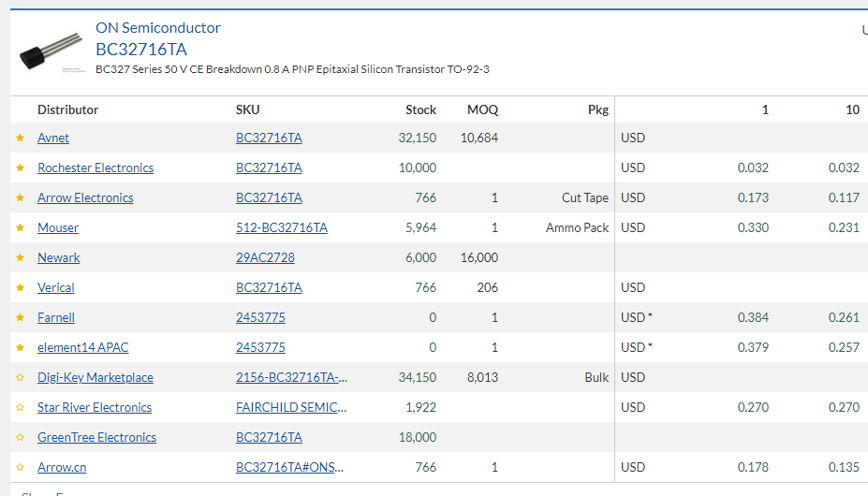Select Avnet stock value 32,150
Viewport: 868px width, 496px height.
418,138
